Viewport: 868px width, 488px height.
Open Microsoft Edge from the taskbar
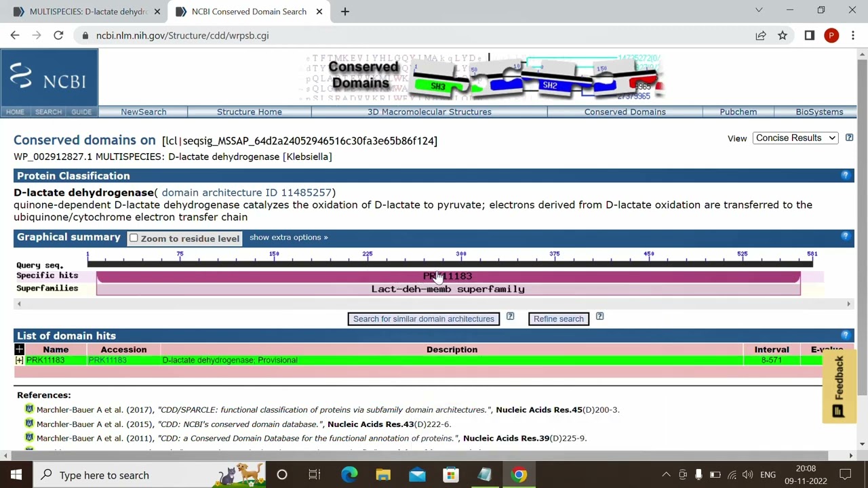(x=349, y=474)
